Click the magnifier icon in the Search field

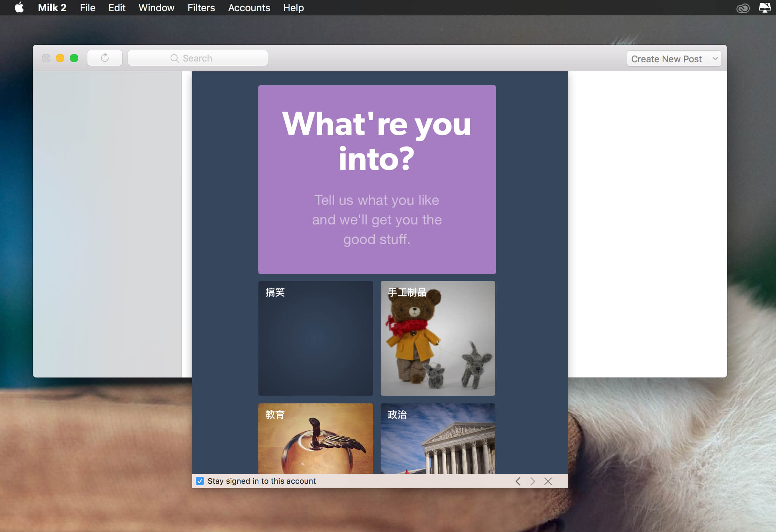coord(174,58)
